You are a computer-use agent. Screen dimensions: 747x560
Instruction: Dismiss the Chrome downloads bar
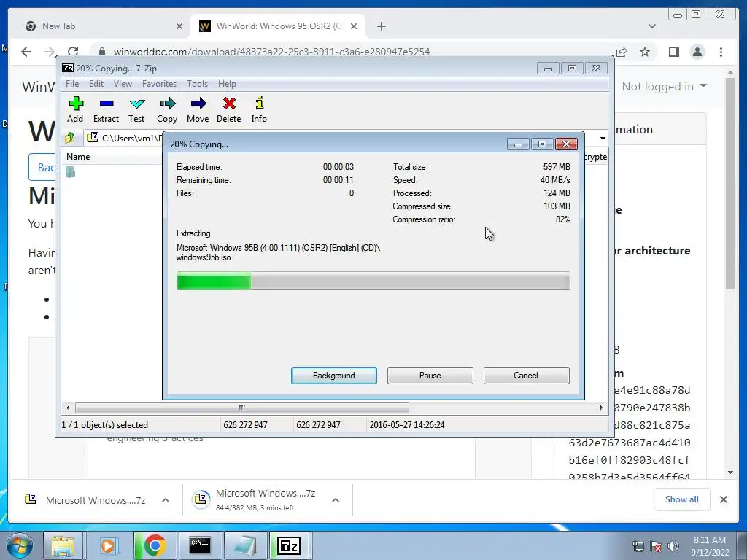click(724, 499)
